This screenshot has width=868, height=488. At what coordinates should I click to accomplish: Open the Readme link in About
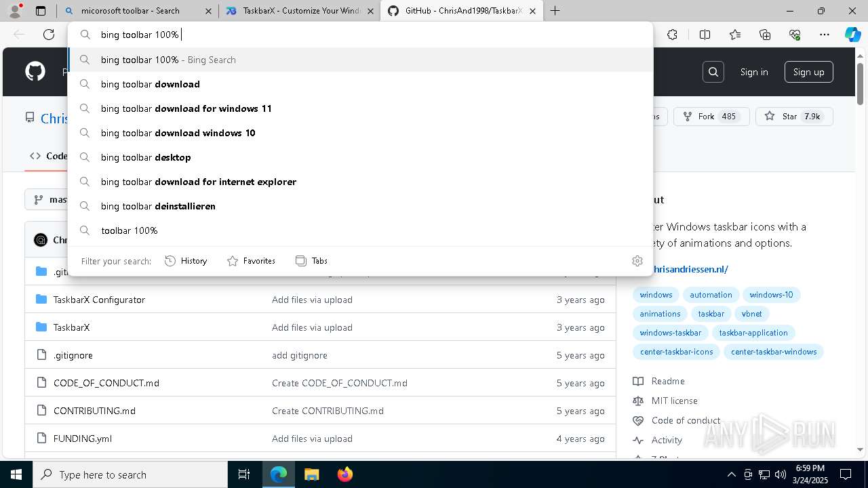668,381
